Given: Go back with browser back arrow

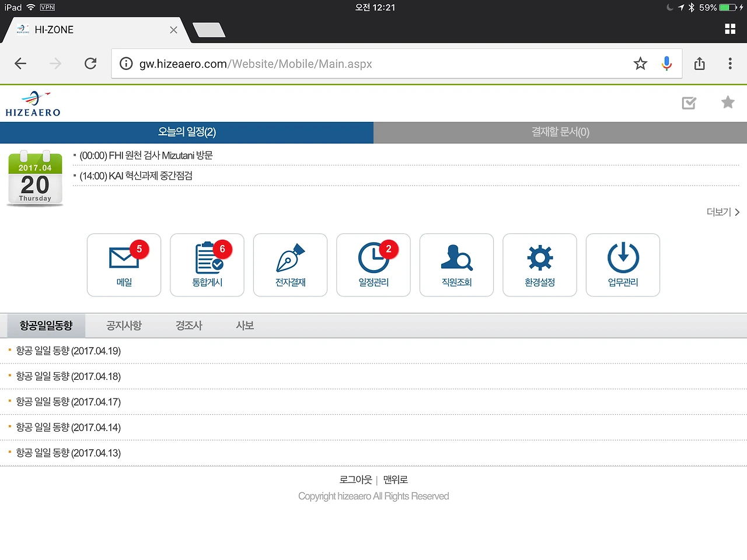Looking at the screenshot, I should click(x=20, y=64).
